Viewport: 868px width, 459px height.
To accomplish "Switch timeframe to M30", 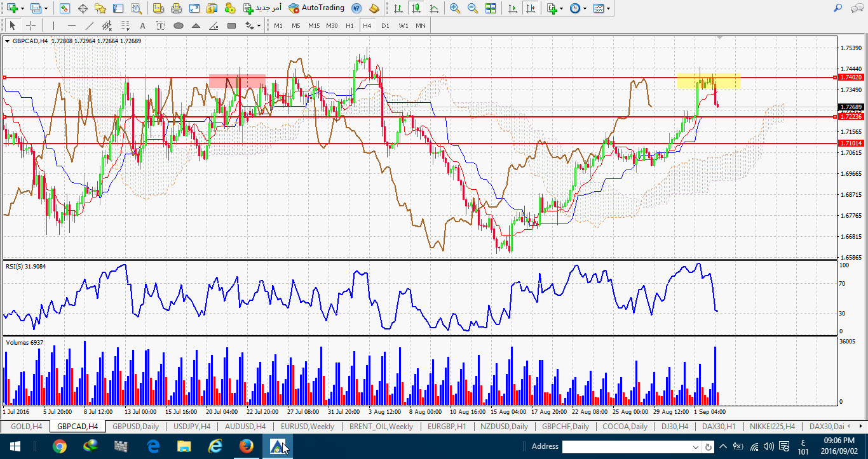I will click(332, 25).
